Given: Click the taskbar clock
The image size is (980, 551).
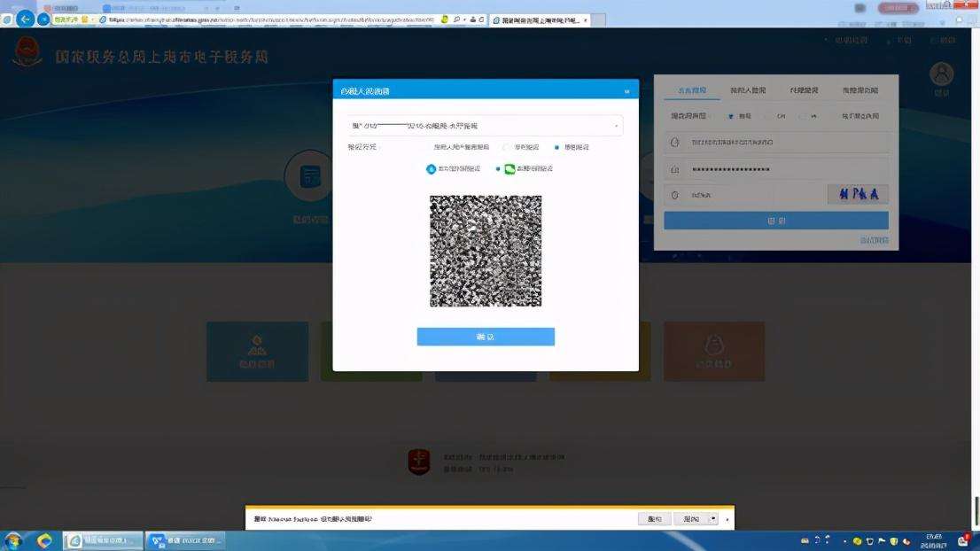Looking at the screenshot, I should tap(934, 541).
